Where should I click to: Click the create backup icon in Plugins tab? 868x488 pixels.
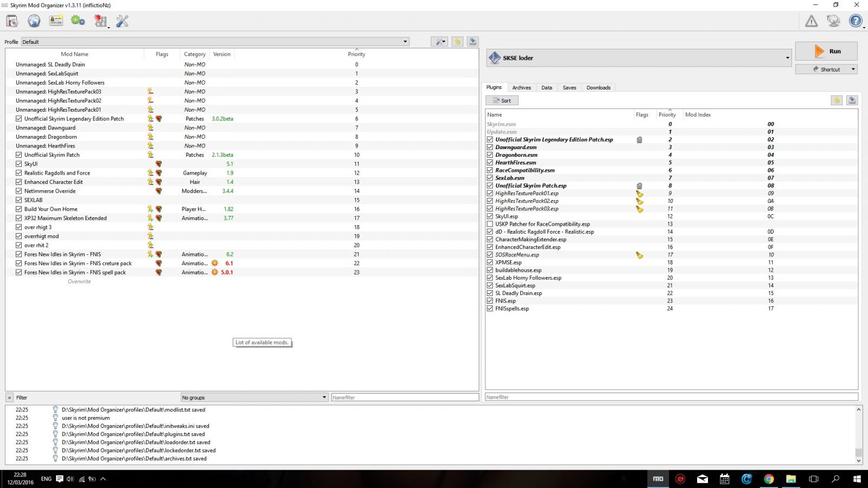pyautogui.click(x=852, y=100)
